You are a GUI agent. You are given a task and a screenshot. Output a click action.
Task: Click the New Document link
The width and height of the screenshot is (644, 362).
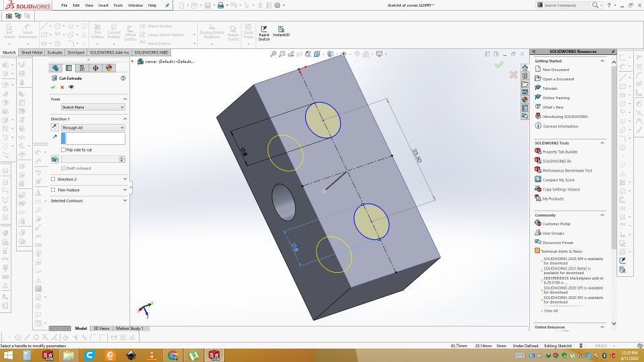555,70
